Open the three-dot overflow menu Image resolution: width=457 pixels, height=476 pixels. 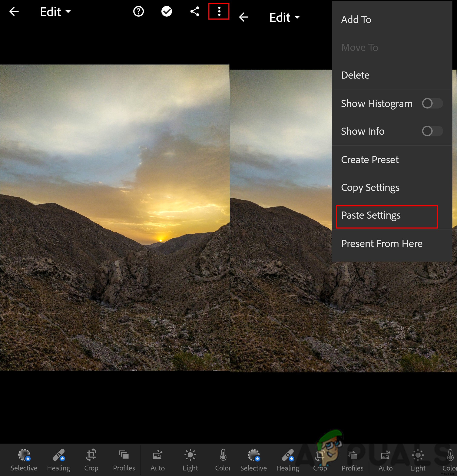219,11
